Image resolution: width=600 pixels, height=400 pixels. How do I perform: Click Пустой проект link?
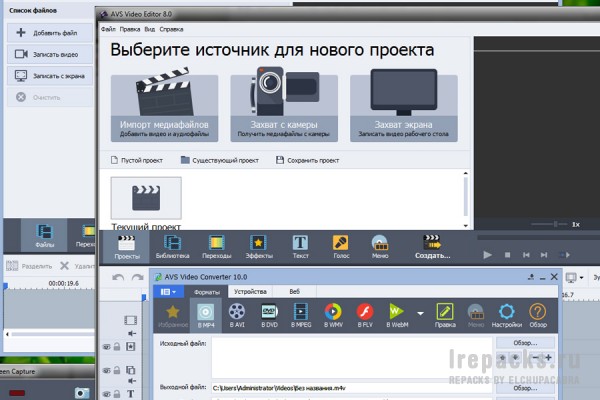click(x=137, y=160)
